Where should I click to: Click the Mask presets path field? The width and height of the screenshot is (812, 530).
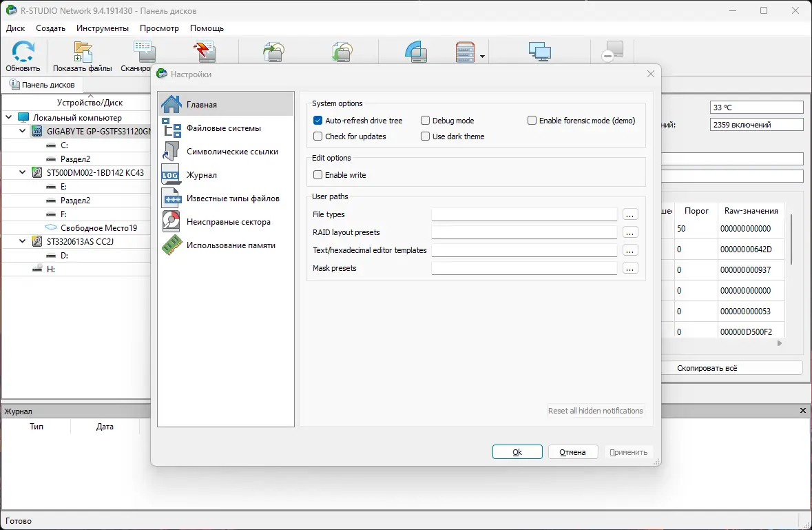pos(524,268)
